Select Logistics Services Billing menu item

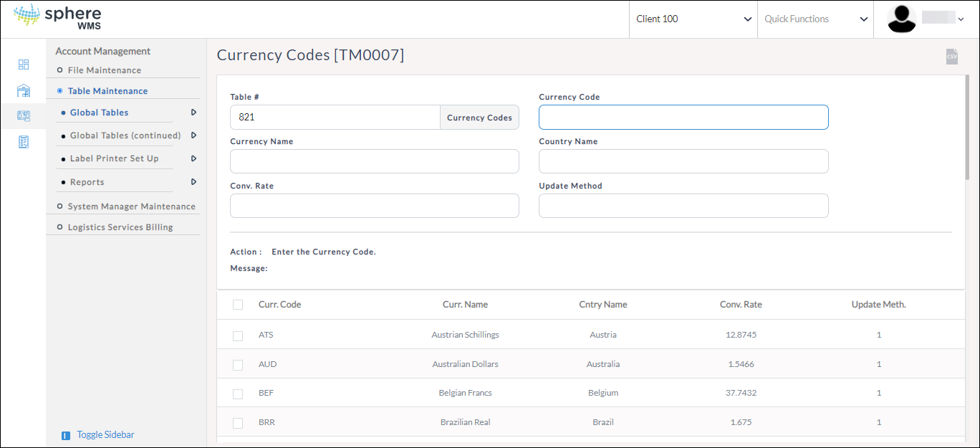pyautogui.click(x=120, y=227)
